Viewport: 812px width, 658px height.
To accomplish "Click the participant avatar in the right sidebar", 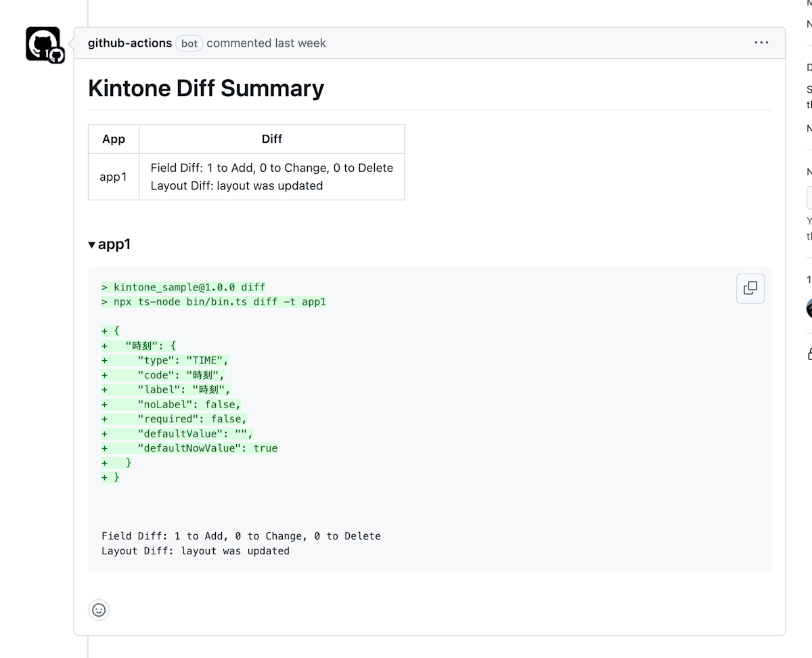I will pos(809,308).
